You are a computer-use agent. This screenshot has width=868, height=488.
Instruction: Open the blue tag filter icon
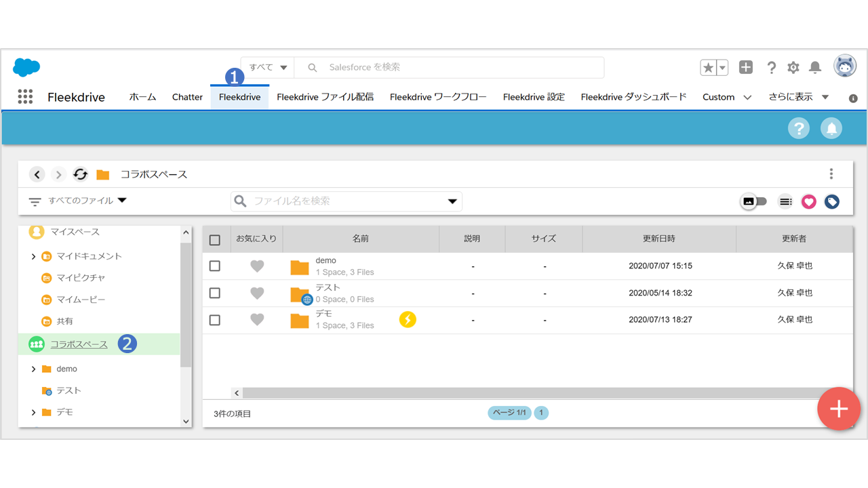832,201
